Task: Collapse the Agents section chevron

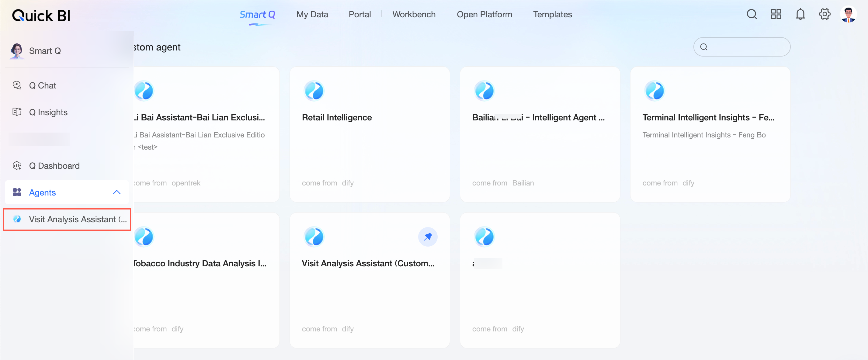Action: (116, 192)
